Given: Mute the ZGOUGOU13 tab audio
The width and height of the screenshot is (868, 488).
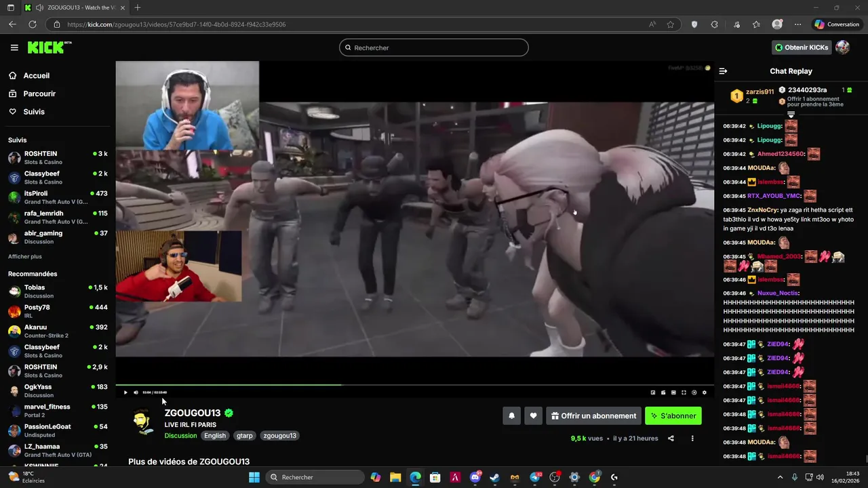Looking at the screenshot, I should pos(39,7).
